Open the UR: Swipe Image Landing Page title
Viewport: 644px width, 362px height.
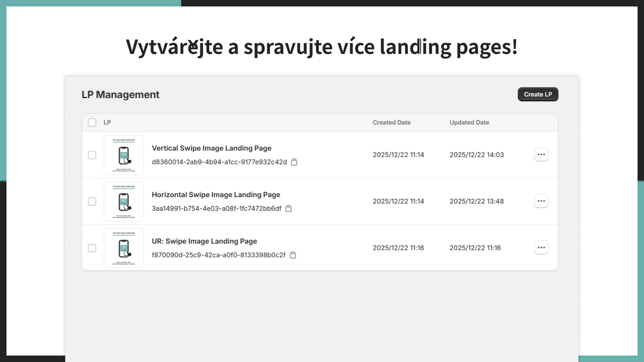point(204,241)
